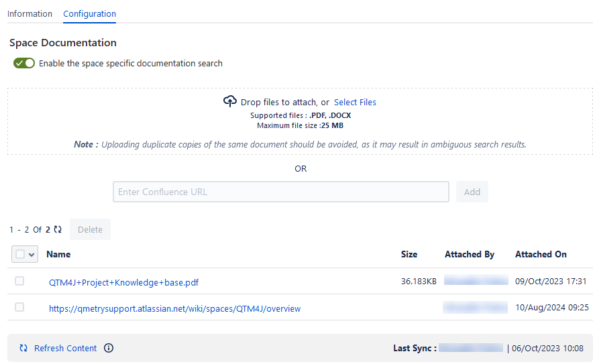Click the refresh icon beside the record count
The width and height of the screenshot is (593, 364).
click(58, 229)
